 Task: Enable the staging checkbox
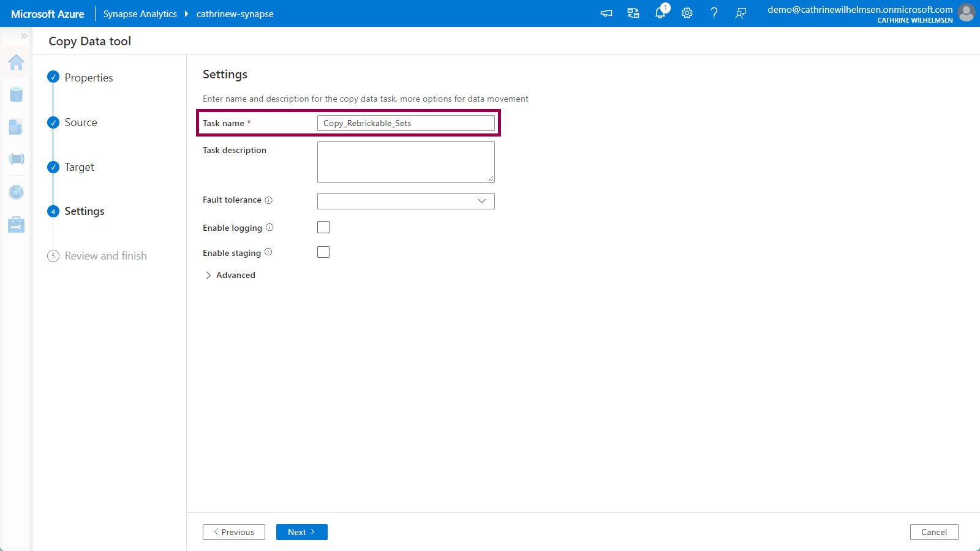coord(323,252)
